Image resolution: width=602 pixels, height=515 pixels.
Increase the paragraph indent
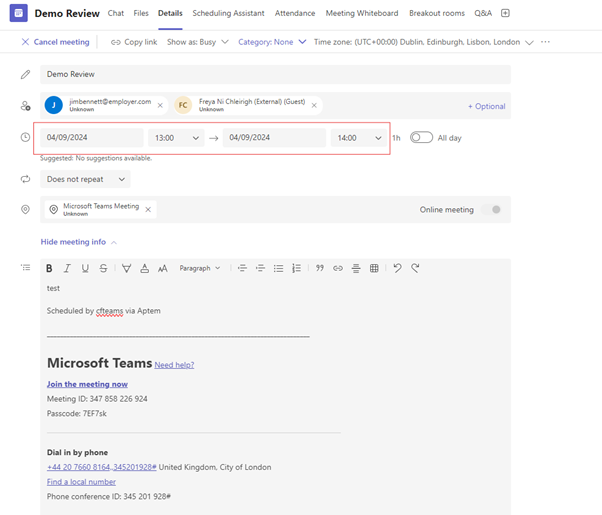click(260, 268)
